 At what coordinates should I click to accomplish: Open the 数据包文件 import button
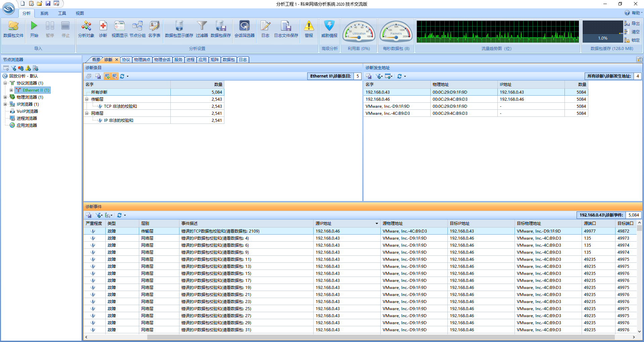13,30
